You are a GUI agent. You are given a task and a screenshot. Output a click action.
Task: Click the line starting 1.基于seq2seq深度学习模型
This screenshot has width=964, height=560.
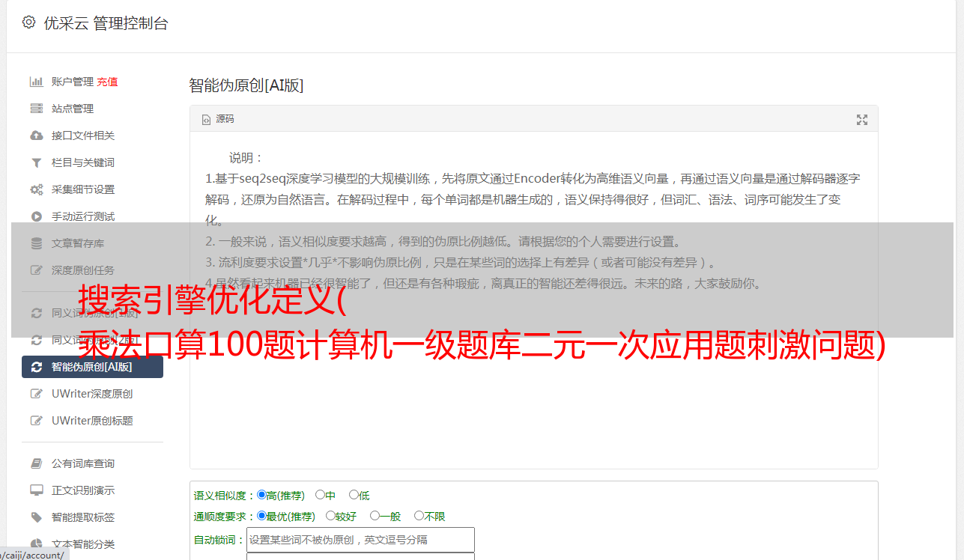coord(533,179)
